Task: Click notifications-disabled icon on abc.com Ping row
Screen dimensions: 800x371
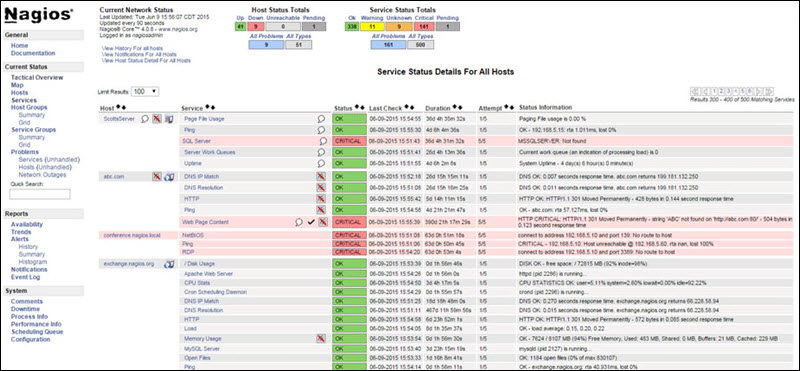Action: [321, 210]
